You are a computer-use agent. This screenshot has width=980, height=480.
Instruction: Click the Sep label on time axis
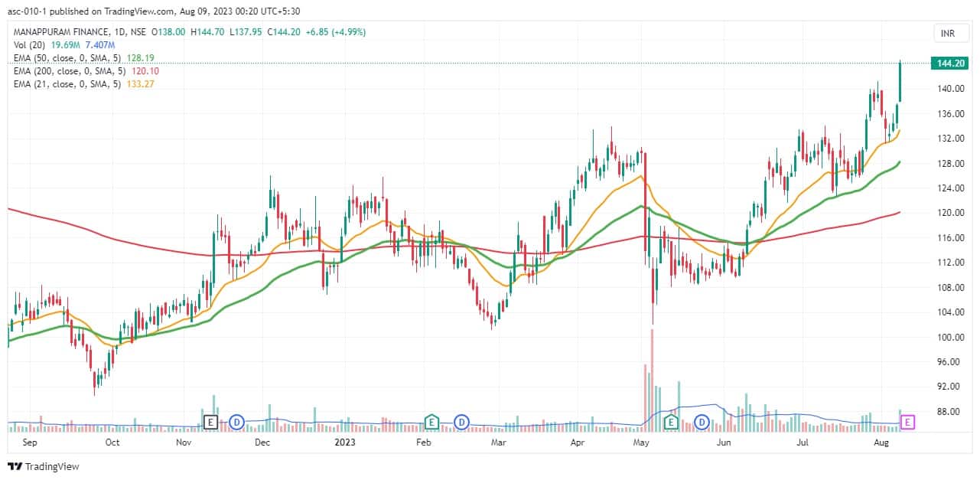(x=31, y=442)
